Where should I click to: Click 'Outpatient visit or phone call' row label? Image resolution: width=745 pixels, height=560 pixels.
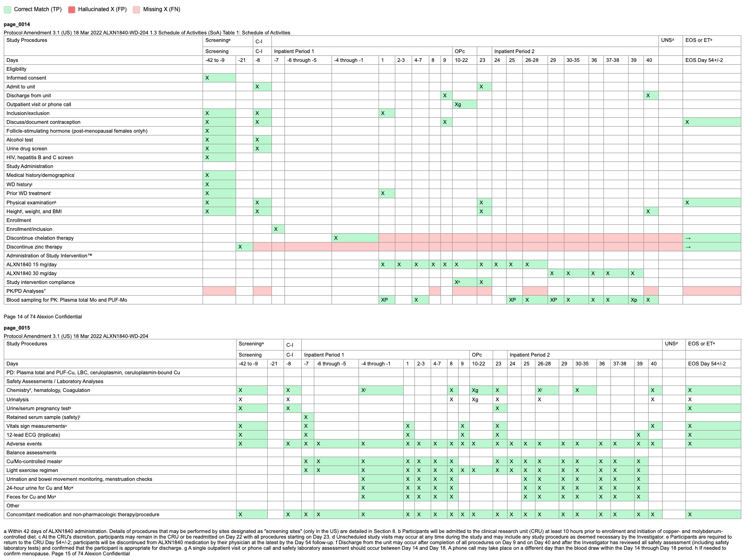[39, 104]
